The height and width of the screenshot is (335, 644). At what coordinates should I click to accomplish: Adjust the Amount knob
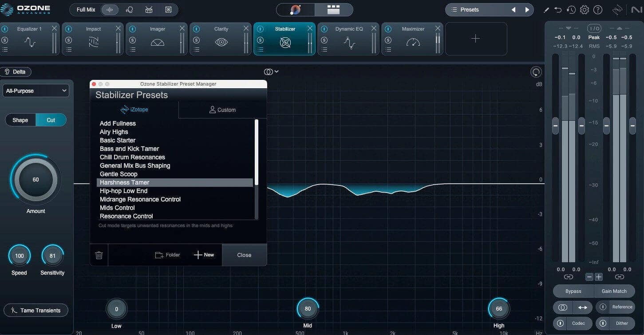point(36,180)
